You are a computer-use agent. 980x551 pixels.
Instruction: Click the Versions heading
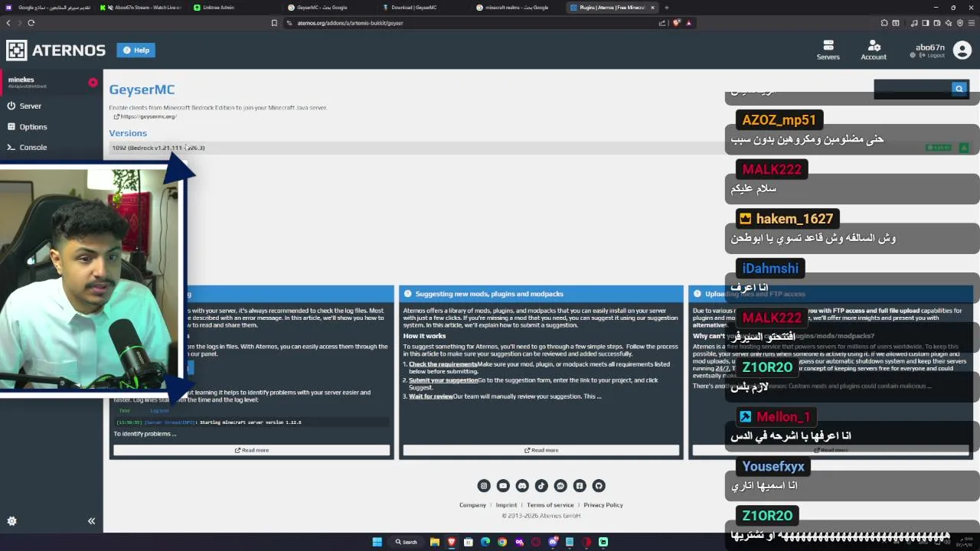128,133
